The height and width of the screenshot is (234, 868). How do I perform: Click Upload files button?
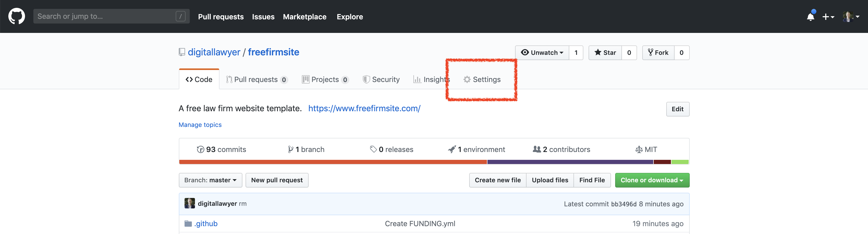coord(550,180)
